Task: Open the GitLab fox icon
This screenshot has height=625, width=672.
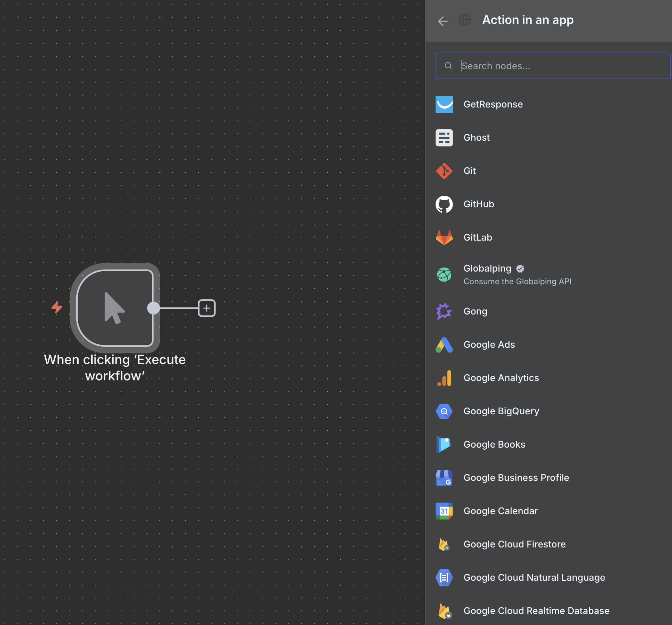Action: [x=444, y=238]
